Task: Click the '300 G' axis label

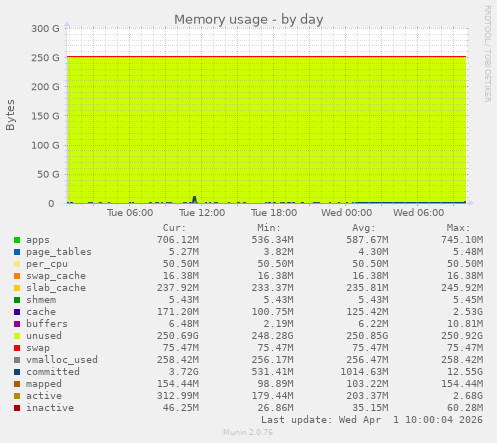Action: click(x=45, y=29)
